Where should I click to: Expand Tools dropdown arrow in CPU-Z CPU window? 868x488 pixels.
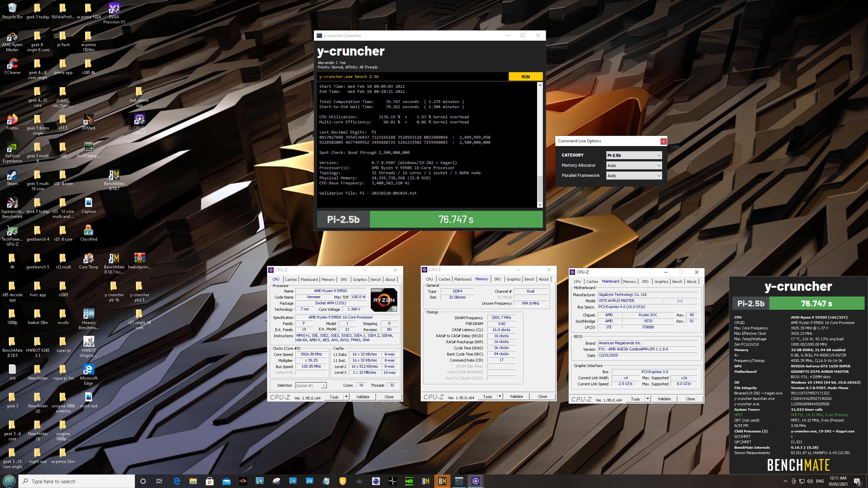coord(346,397)
